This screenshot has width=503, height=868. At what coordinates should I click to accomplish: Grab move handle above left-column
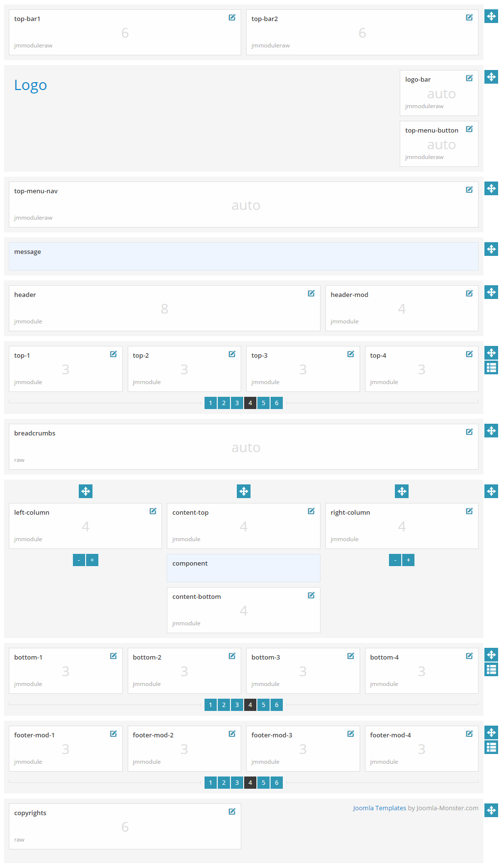[86, 491]
